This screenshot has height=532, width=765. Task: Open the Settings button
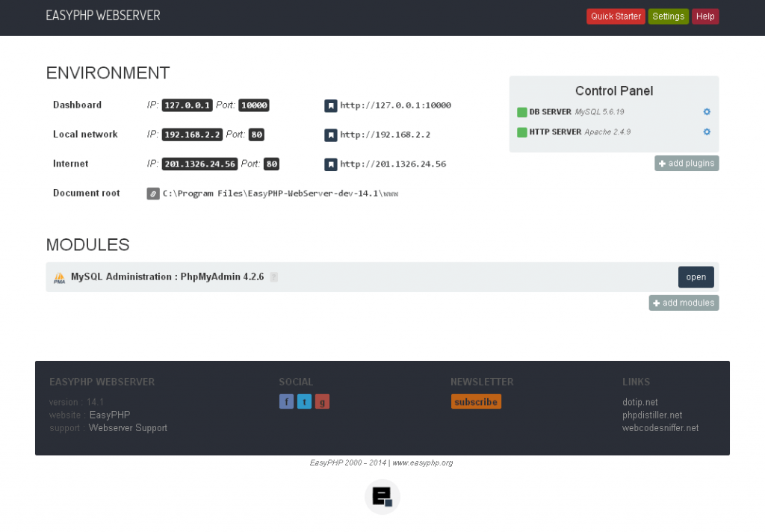[x=668, y=16]
